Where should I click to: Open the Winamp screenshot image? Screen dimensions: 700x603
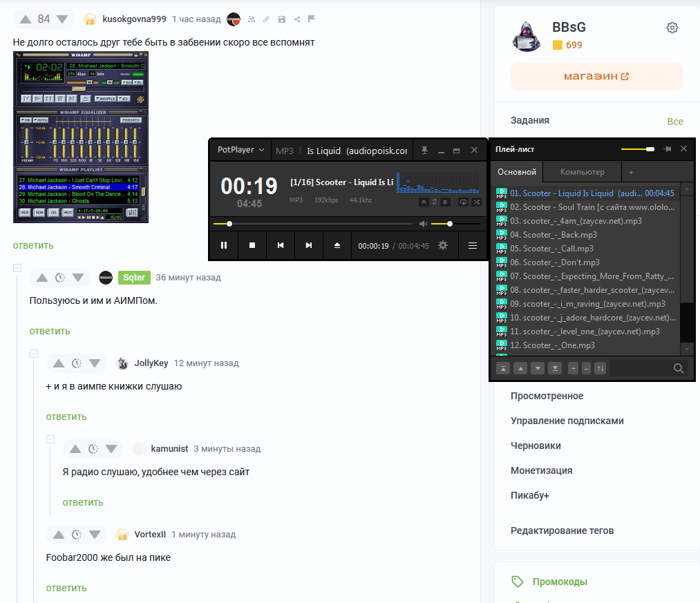(x=81, y=137)
